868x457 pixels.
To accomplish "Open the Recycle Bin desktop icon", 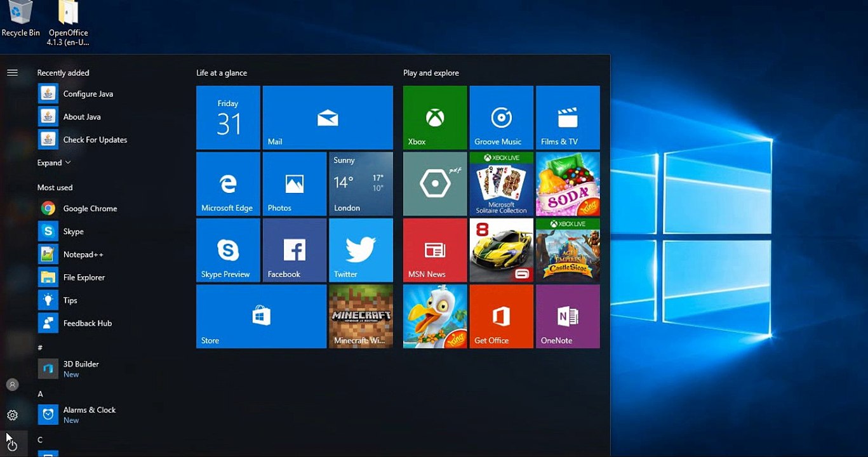I will coord(20,19).
